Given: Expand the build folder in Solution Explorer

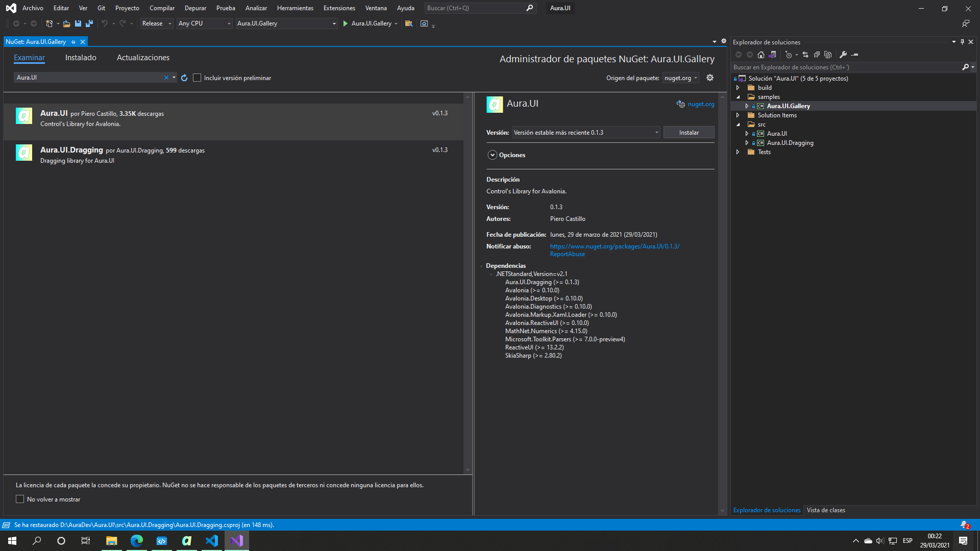Looking at the screenshot, I should (738, 88).
